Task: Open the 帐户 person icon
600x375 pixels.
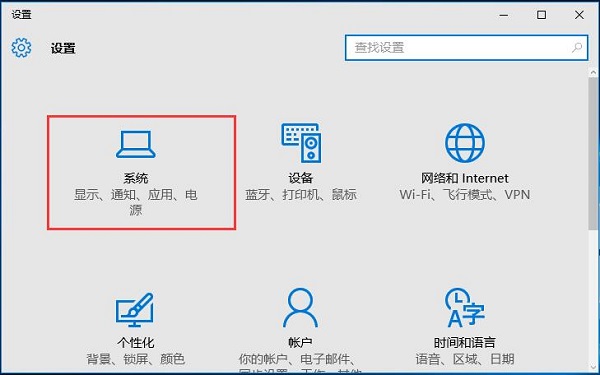Action: click(x=300, y=308)
